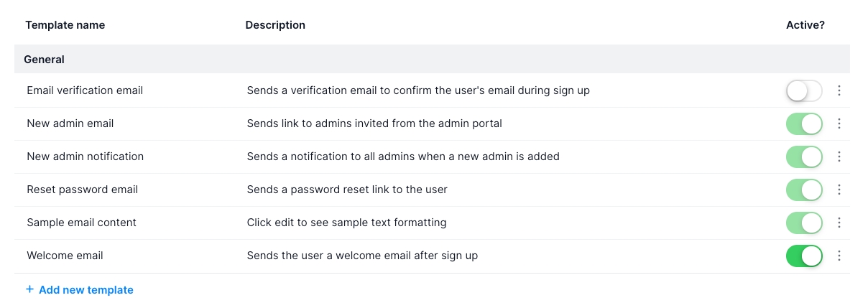Turn off the Welcome email toggle
Viewport: 868px width, 308px height.
coord(804,256)
